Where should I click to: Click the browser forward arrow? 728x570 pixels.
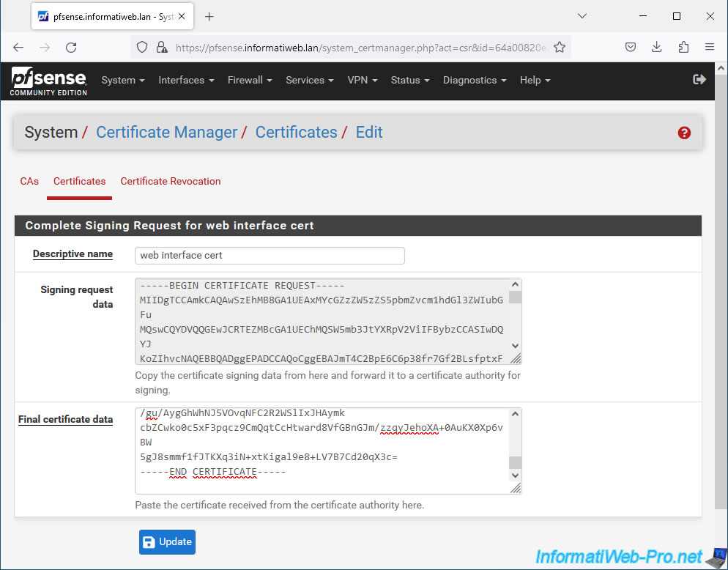click(45, 47)
